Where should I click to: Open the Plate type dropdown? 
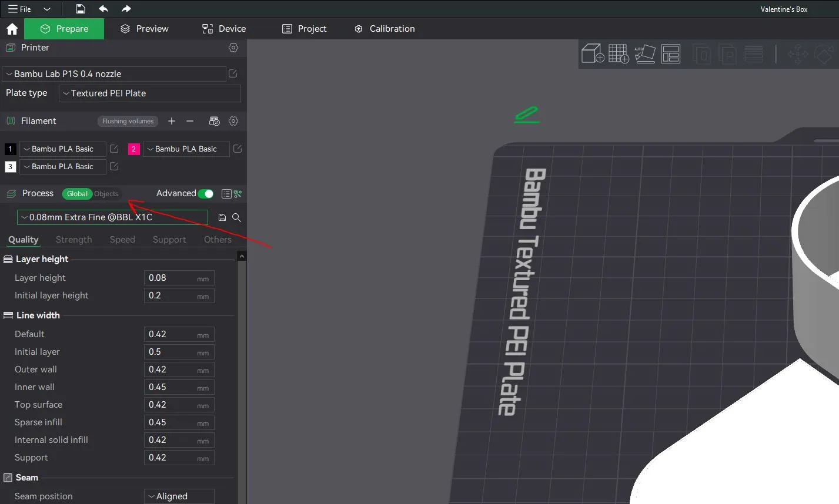pyautogui.click(x=150, y=93)
